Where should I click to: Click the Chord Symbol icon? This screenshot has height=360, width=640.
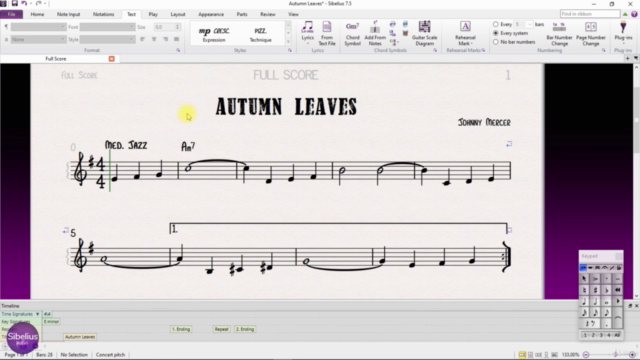pyautogui.click(x=352, y=33)
